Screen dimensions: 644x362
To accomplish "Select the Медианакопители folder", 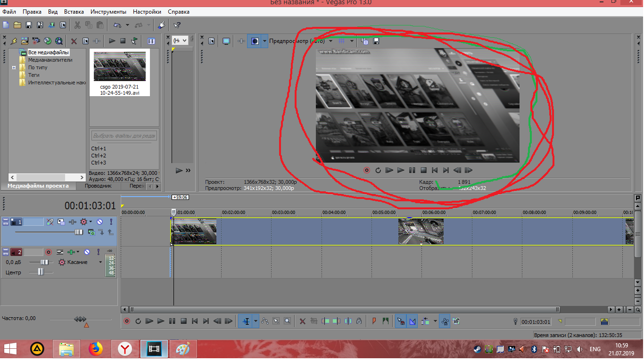I will coord(50,60).
